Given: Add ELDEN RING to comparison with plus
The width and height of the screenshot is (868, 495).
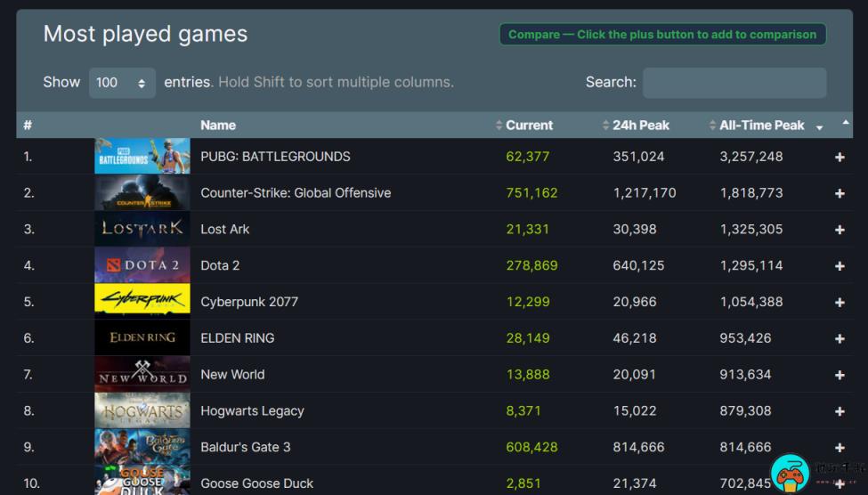Looking at the screenshot, I should 840,339.
